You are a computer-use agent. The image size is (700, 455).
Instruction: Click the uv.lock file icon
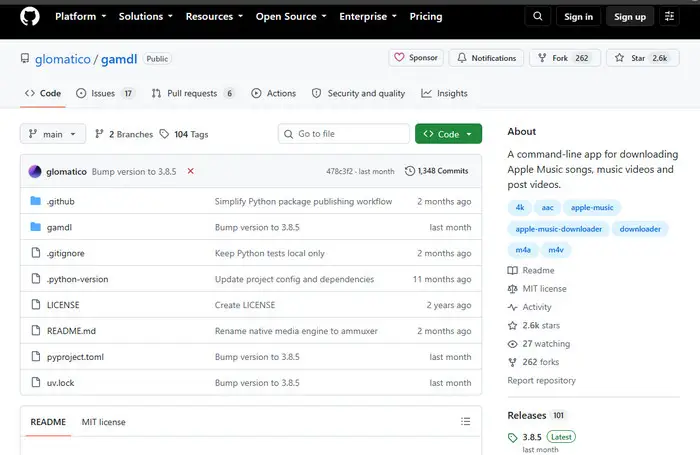point(36,382)
